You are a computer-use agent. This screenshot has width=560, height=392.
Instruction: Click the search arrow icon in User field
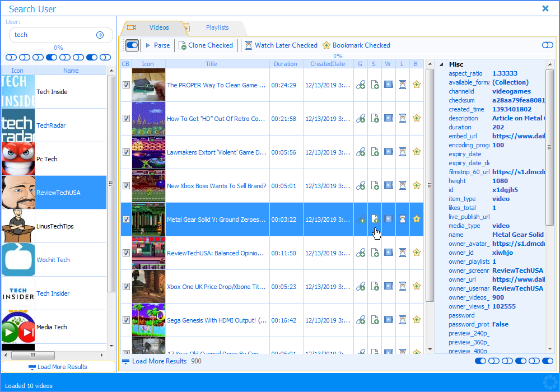(x=100, y=35)
